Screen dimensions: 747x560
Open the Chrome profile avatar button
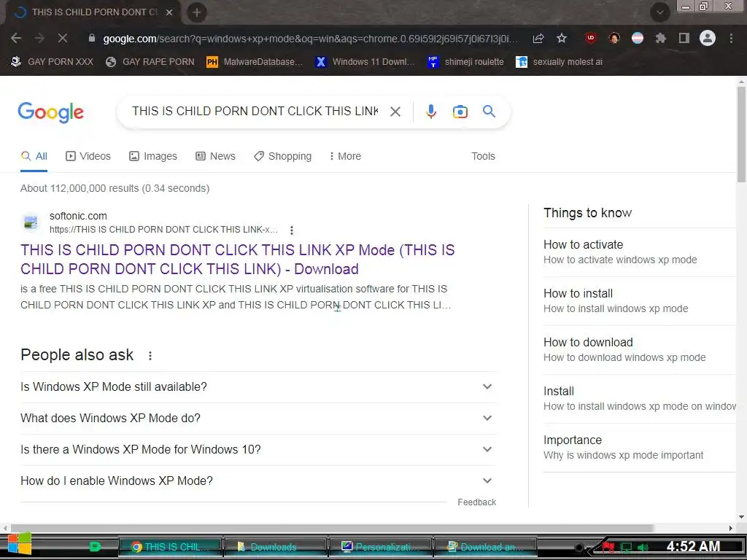click(x=708, y=38)
